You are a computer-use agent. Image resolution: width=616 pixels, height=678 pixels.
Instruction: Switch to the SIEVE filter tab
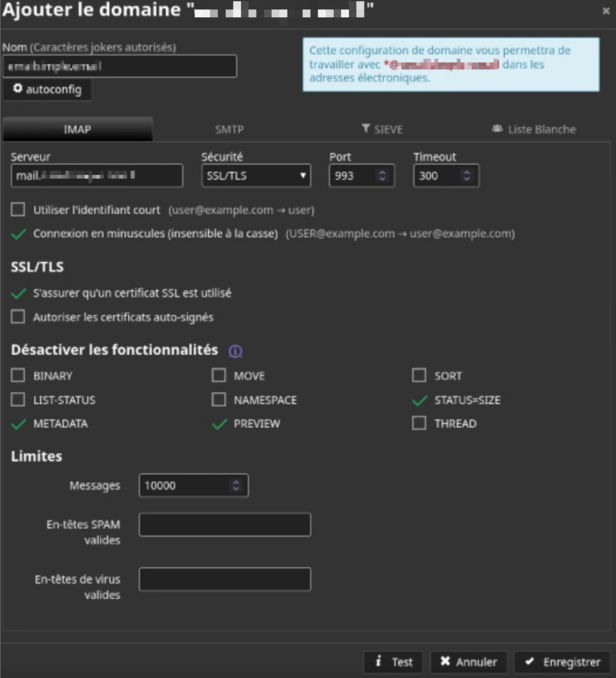382,129
